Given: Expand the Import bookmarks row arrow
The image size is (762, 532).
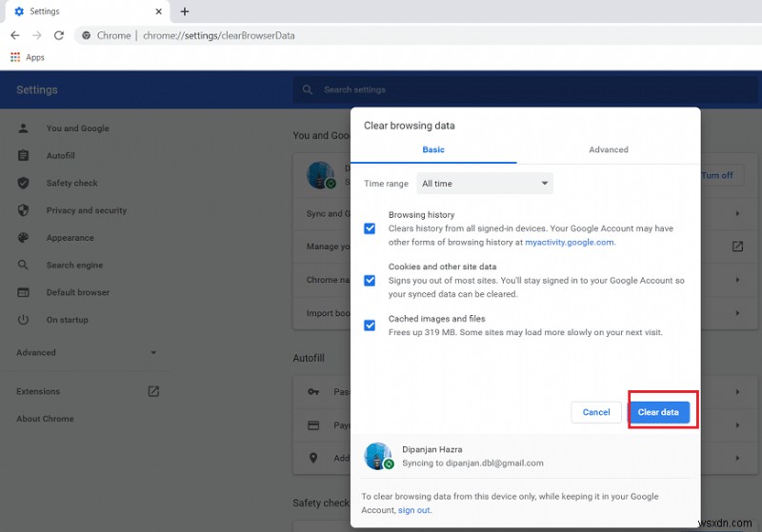Looking at the screenshot, I should point(737,313).
